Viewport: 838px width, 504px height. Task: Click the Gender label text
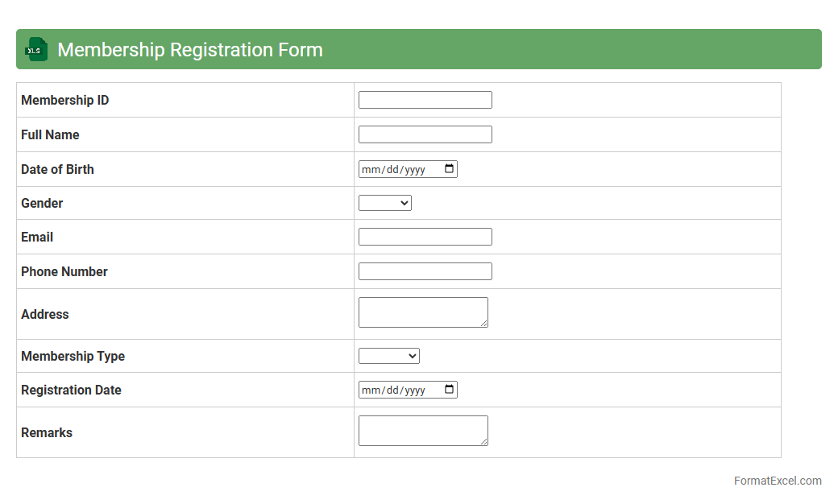click(42, 203)
